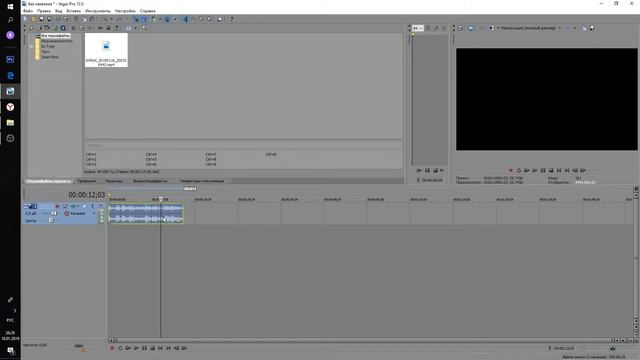Image resolution: width=640 pixels, height=360 pixels.
Task: Open Yandex browser from the taskbar
Action: [x=10, y=107]
